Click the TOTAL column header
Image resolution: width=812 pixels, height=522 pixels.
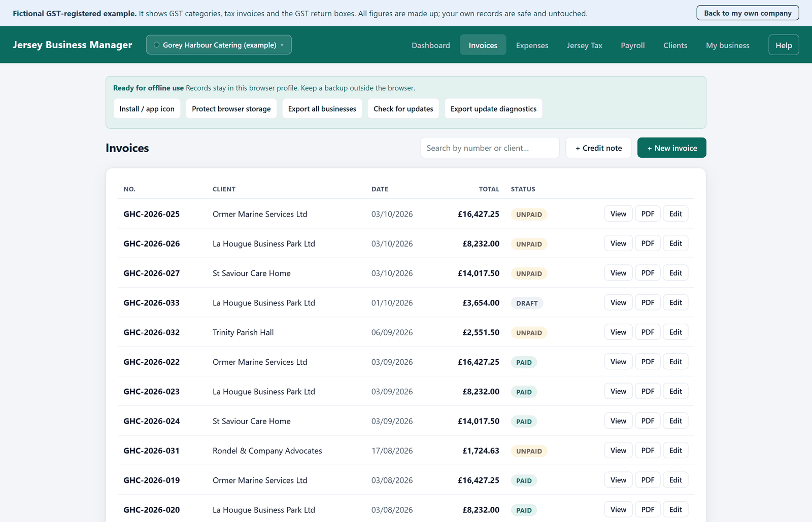pos(489,189)
